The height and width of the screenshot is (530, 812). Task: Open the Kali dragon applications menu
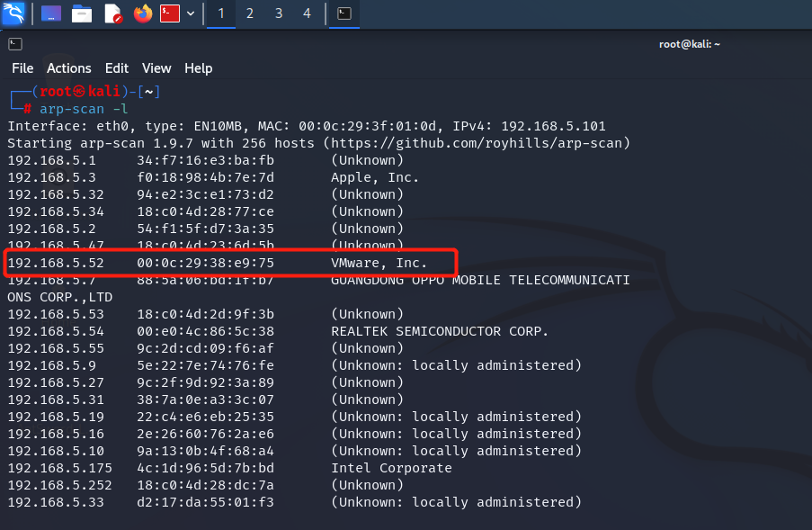tap(13, 13)
